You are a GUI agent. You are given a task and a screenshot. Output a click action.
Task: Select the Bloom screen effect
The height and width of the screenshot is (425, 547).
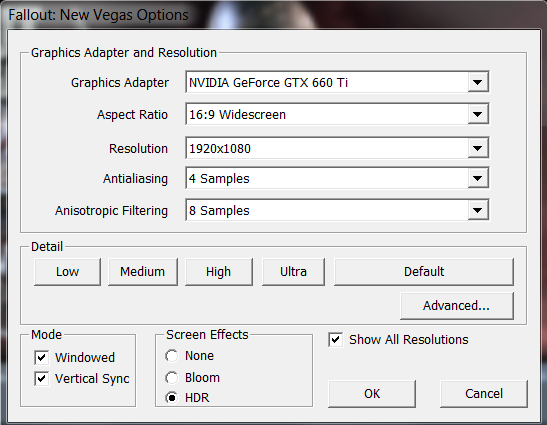[x=172, y=378]
